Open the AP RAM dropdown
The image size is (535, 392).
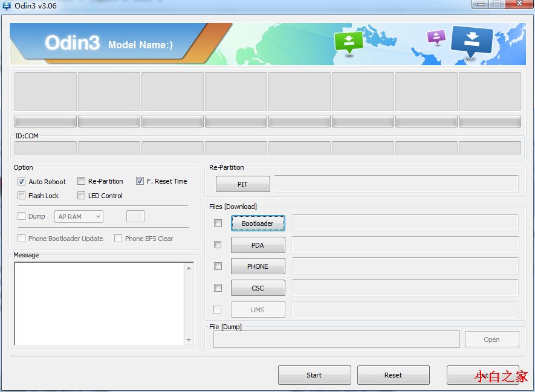click(79, 217)
